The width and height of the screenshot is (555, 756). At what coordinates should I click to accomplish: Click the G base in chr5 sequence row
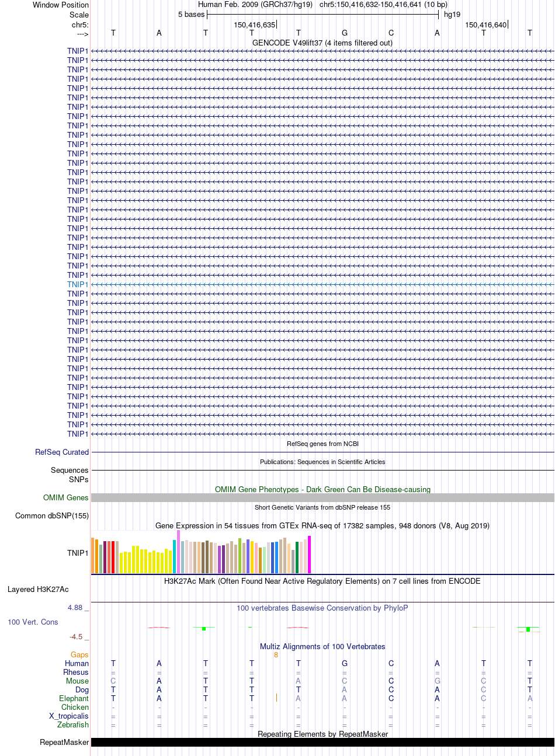pos(345,33)
